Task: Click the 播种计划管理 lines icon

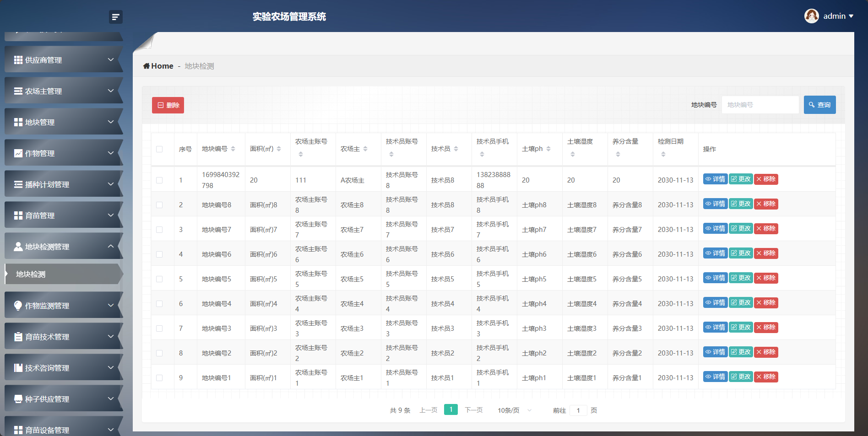Action: (18, 184)
